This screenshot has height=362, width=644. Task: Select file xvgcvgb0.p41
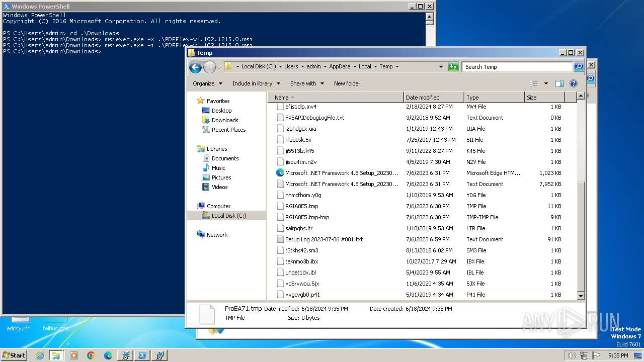302,295
